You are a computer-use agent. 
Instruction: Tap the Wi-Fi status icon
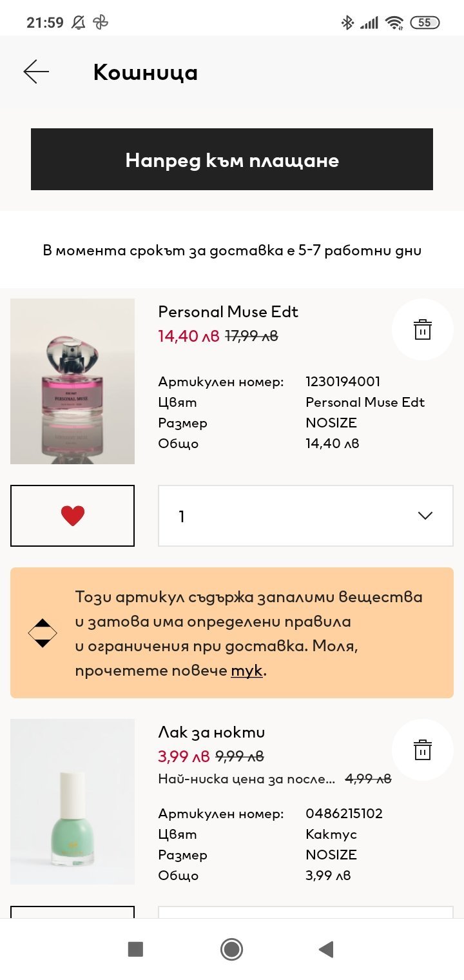[394, 23]
